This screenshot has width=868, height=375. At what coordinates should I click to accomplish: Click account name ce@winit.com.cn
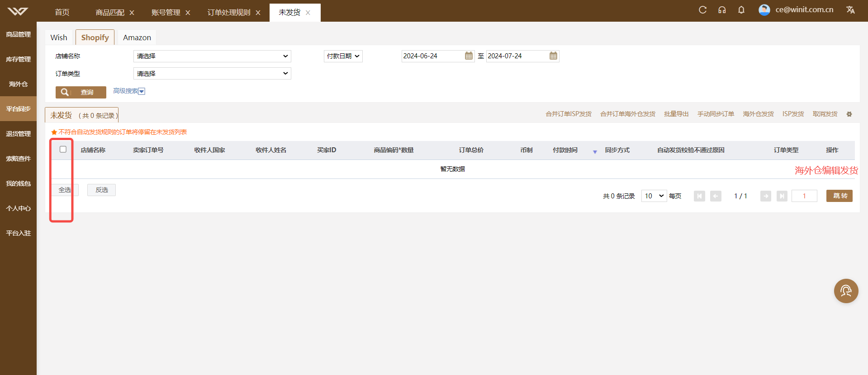pyautogui.click(x=804, y=9)
